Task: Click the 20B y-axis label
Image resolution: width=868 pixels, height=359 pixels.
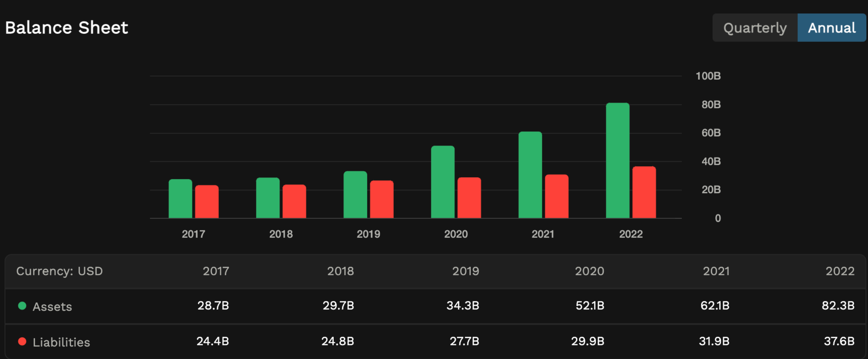Action: point(711,190)
